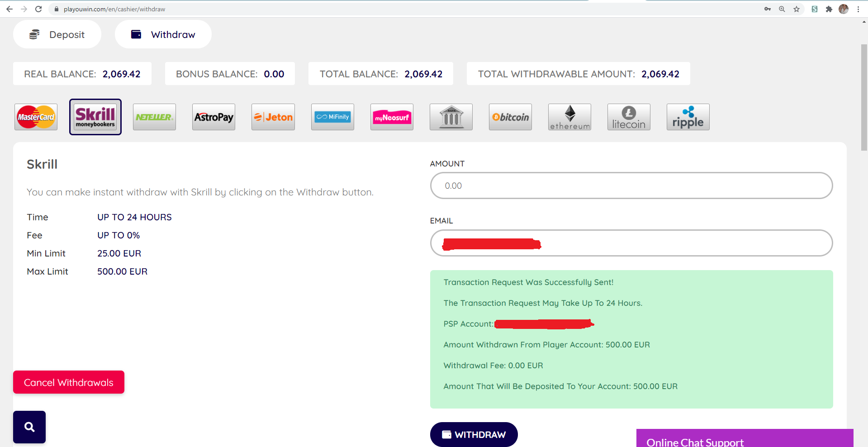This screenshot has height=447, width=868.
Task: Click 'Amount That Will Be Deposited' line
Action: point(560,386)
